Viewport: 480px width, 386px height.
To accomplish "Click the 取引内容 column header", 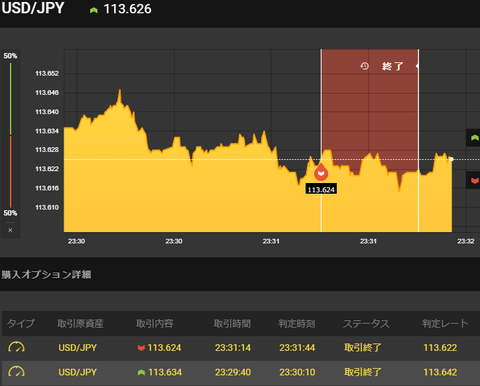I will [155, 323].
